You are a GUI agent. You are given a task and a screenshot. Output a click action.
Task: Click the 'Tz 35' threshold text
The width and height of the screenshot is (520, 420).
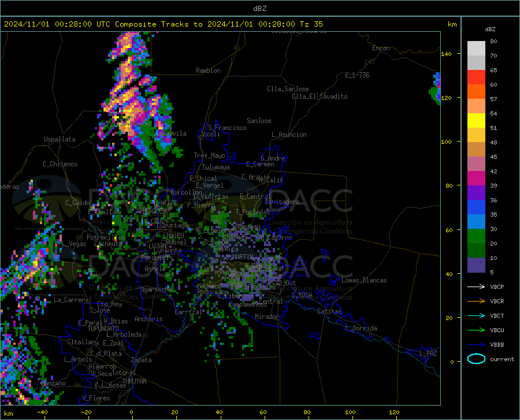pos(311,24)
